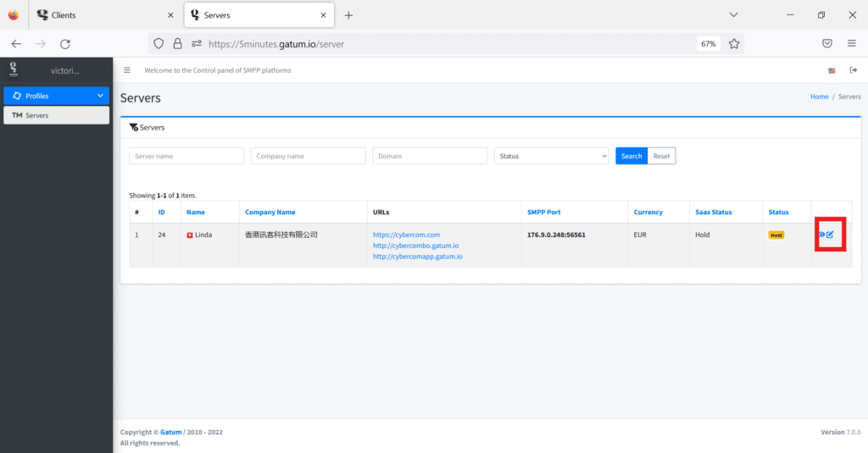This screenshot has width=868, height=453.
Task: Open Firefox View icon
Action: pyautogui.click(x=14, y=15)
